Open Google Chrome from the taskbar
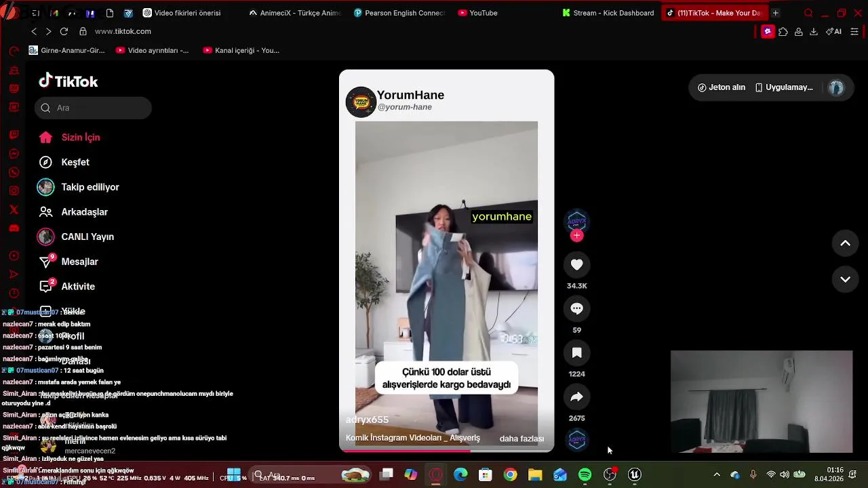 [510, 475]
